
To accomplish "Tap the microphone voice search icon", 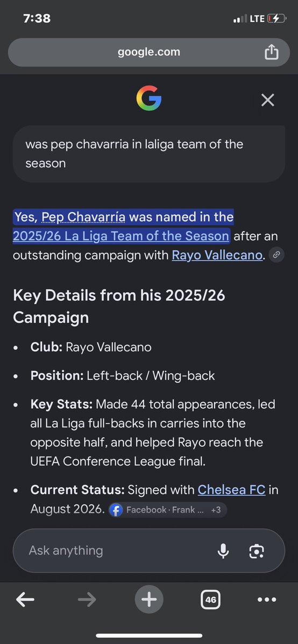I will (x=223, y=551).
